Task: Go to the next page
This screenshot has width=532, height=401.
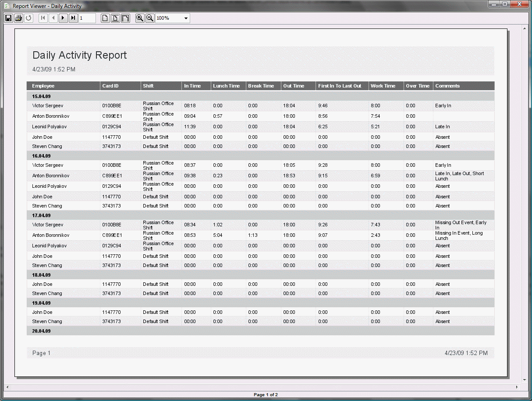Action: point(63,18)
